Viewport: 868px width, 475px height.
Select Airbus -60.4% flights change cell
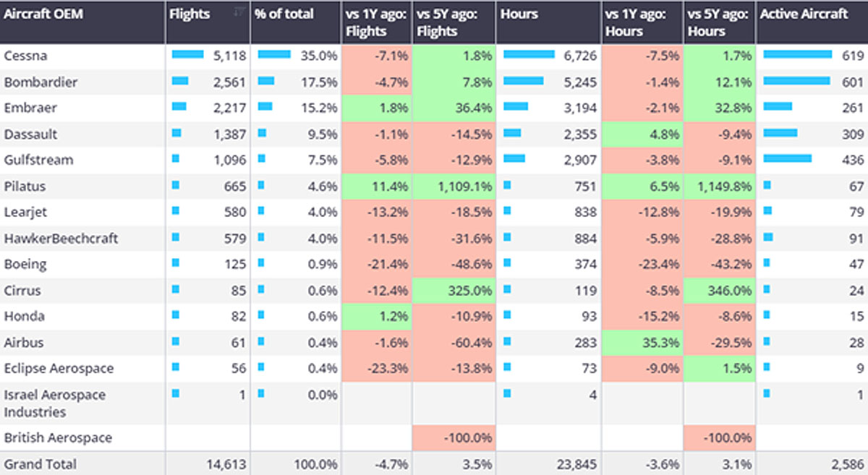coord(454,342)
